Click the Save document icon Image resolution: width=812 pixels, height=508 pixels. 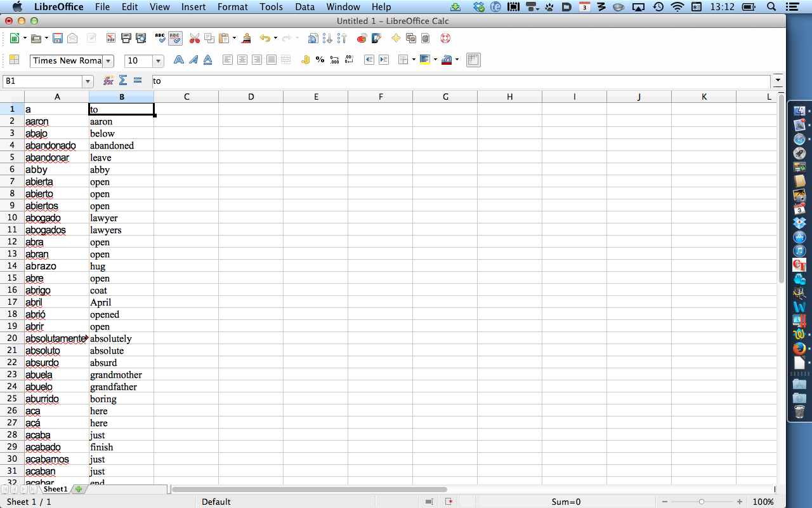point(58,38)
